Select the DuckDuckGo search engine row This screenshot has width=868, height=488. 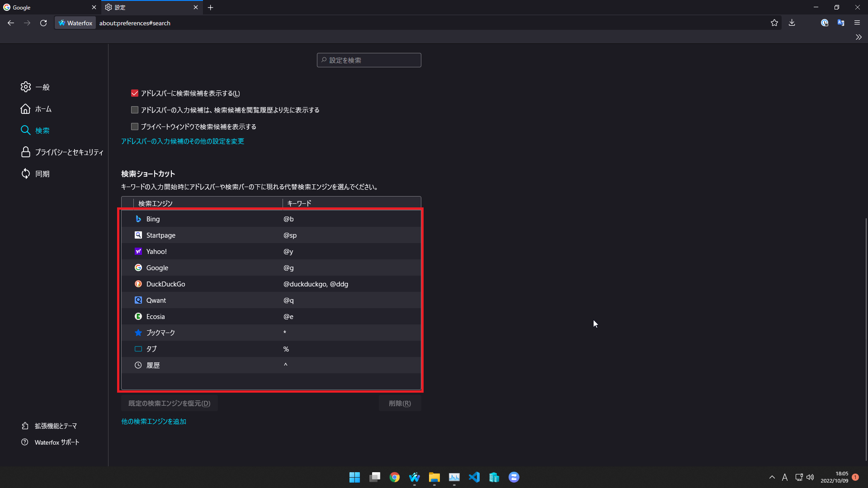coord(271,284)
